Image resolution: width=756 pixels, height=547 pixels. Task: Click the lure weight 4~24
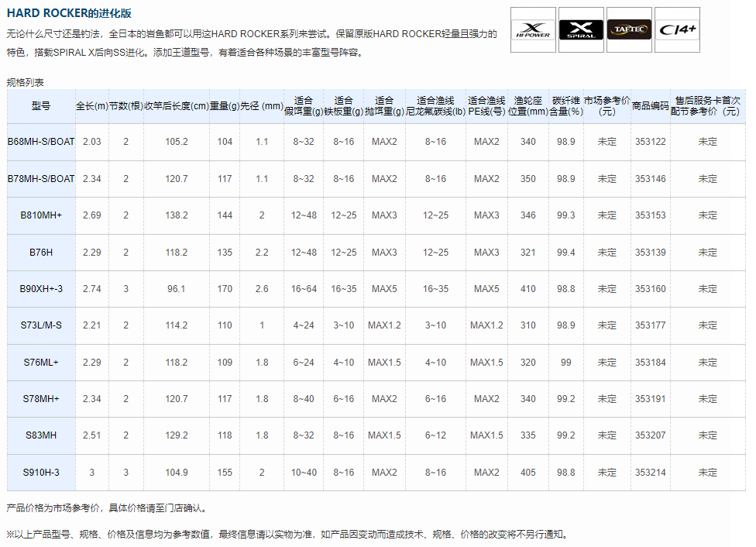(x=304, y=325)
